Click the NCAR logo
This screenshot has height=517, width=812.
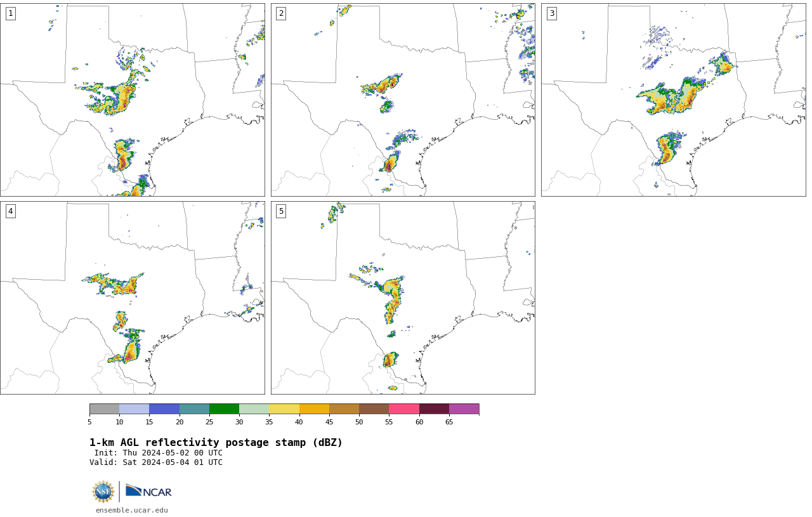(148, 492)
